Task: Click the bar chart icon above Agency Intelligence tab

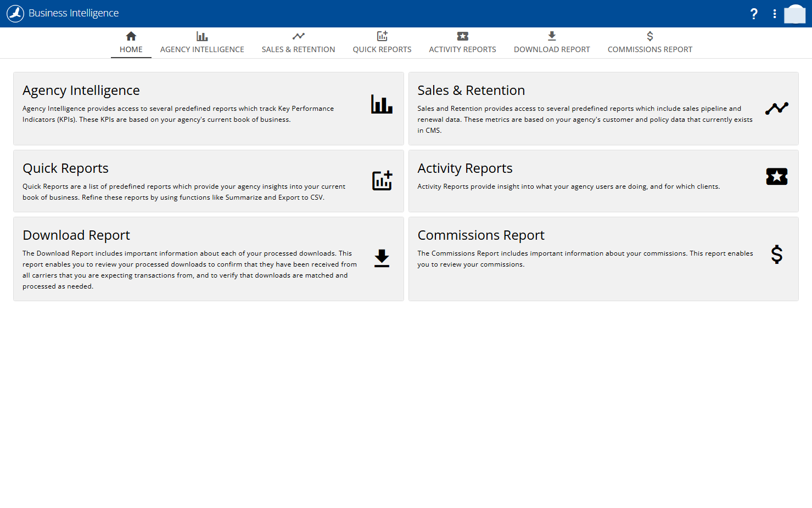Action: [202, 36]
